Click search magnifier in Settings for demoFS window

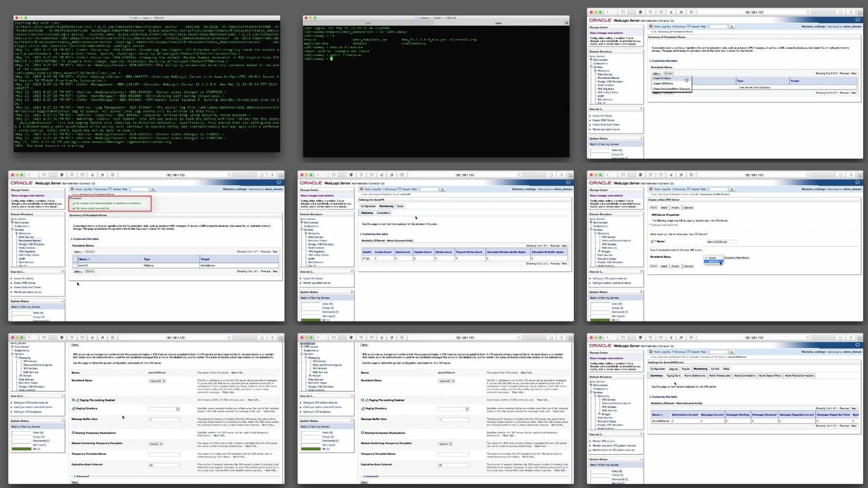pos(442,189)
